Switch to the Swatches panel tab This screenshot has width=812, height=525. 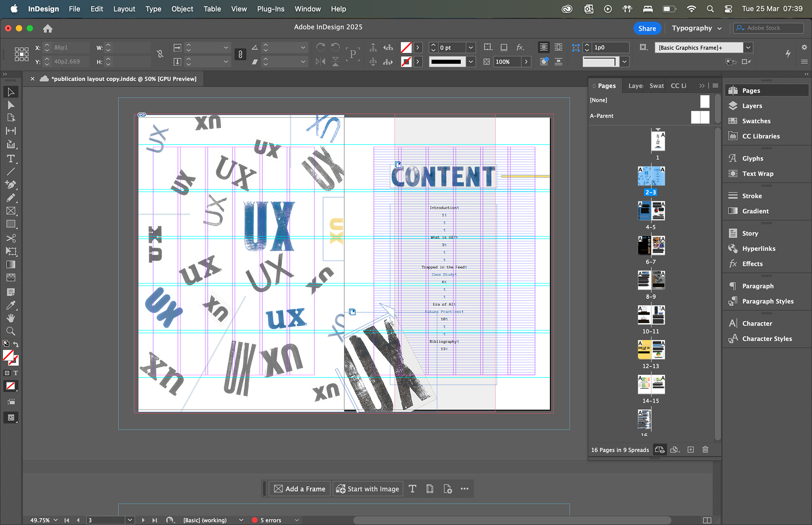pyautogui.click(x=656, y=85)
